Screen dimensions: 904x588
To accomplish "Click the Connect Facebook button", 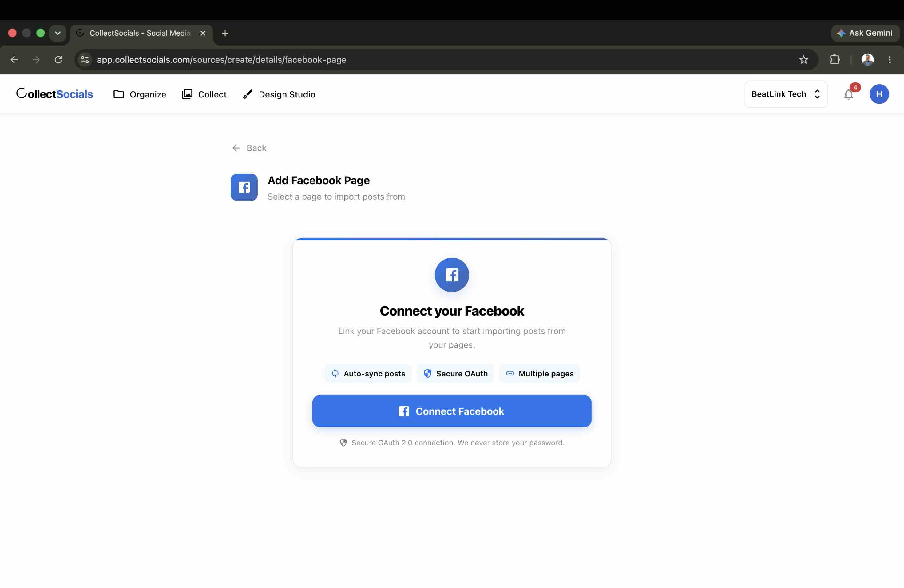I will pyautogui.click(x=452, y=411).
